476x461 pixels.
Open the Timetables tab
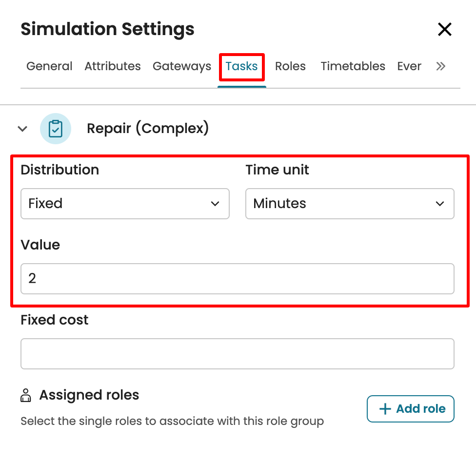(x=353, y=66)
